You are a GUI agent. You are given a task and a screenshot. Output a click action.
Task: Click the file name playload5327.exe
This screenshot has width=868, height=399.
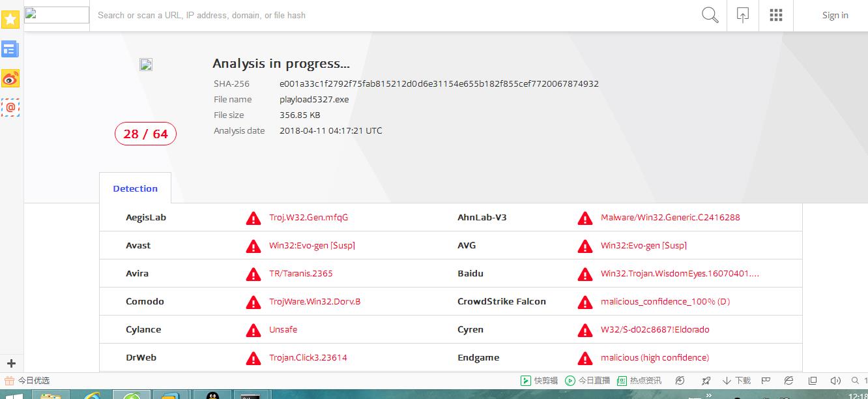(314, 99)
